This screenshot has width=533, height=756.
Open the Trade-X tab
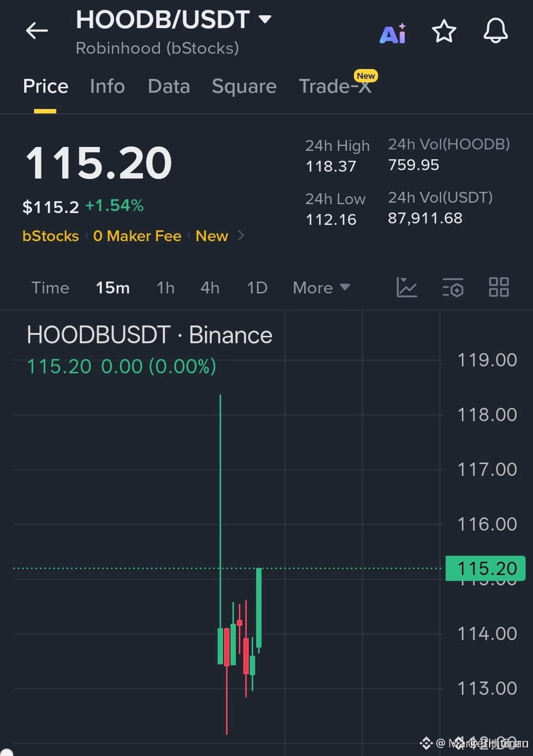(x=335, y=86)
